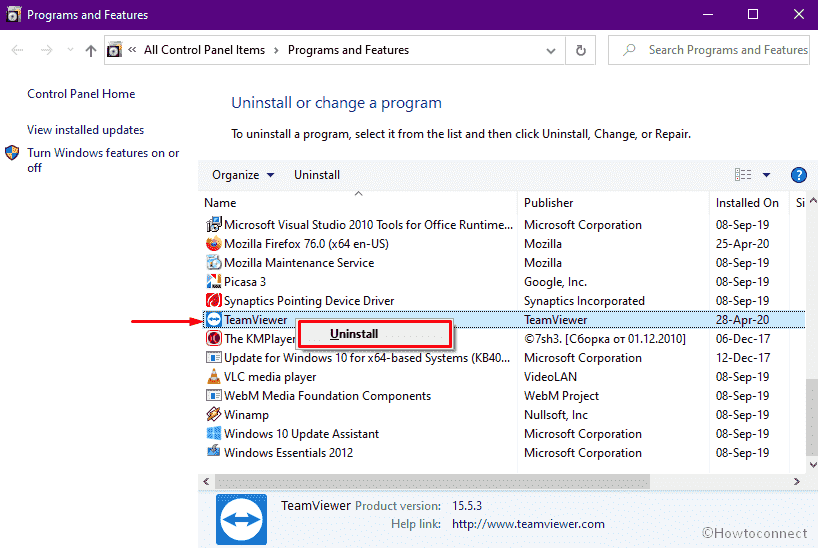Click horizontal scrollbar right arrow
This screenshot has height=548, width=818.
pyautogui.click(x=797, y=481)
